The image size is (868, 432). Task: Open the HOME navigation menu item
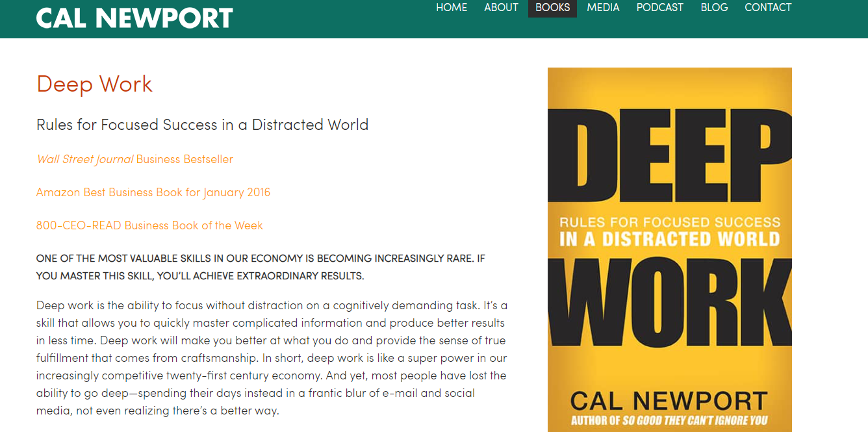coord(452,8)
